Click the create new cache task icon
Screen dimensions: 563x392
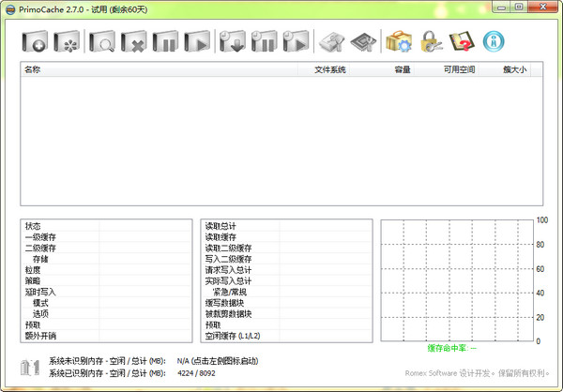tap(36, 42)
